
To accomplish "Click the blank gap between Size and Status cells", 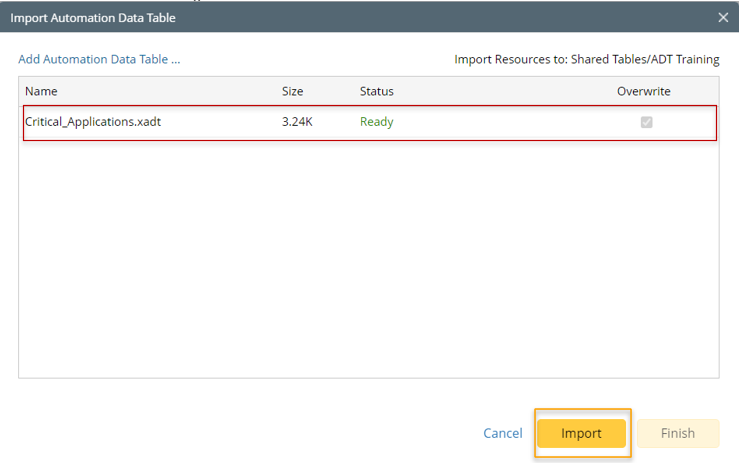I will coord(337,122).
